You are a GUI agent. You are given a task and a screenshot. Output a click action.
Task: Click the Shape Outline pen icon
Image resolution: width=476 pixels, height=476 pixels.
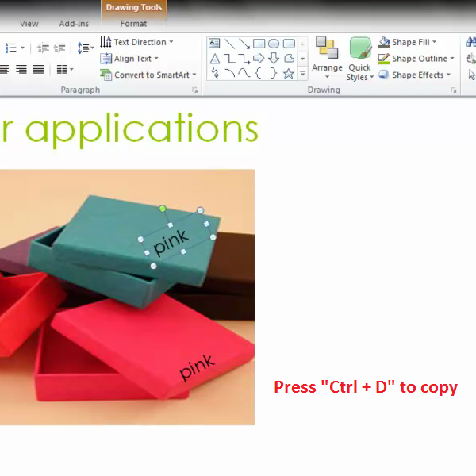pos(384,58)
